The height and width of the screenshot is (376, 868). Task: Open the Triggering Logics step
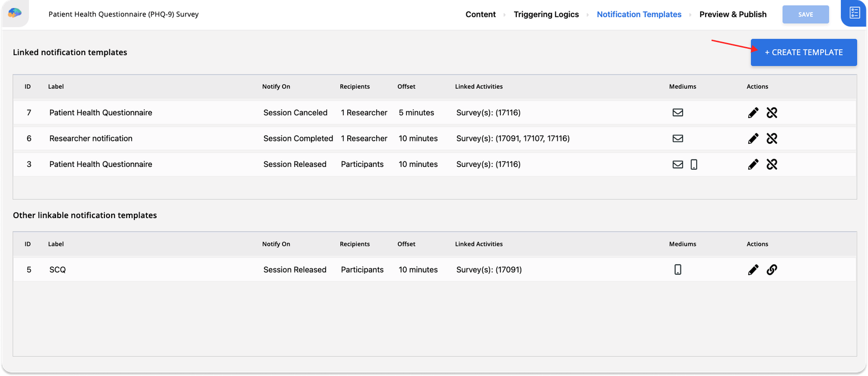[x=546, y=14]
